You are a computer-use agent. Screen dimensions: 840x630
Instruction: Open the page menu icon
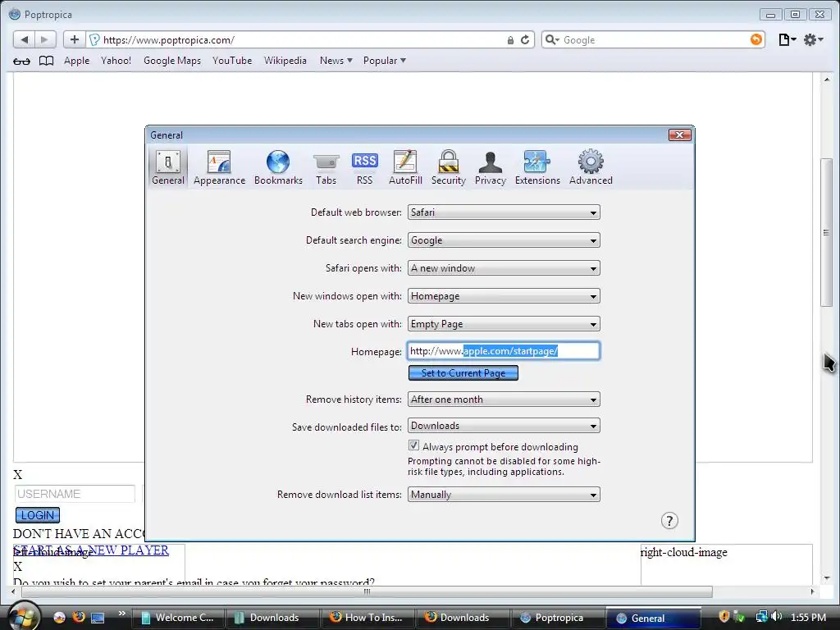[787, 39]
